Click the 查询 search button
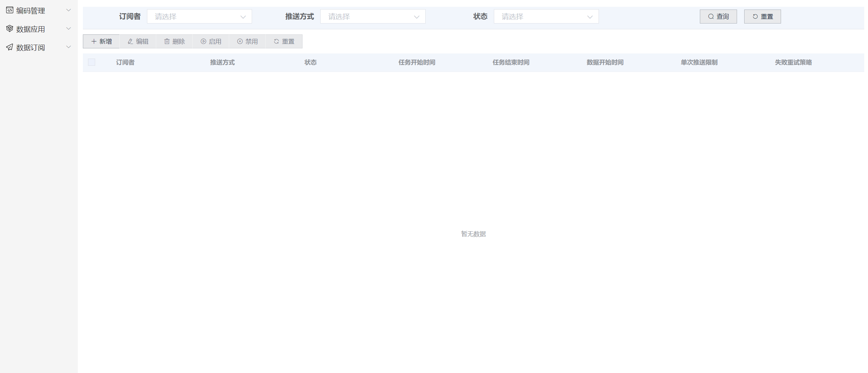Image resolution: width=868 pixels, height=373 pixels. coord(718,17)
